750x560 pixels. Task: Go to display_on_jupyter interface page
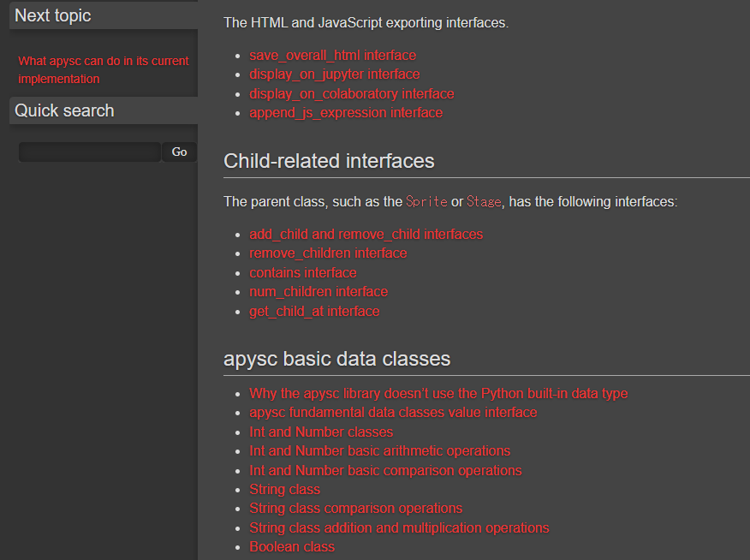click(334, 74)
